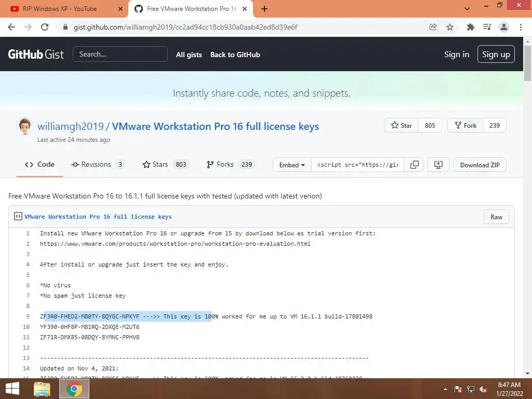Click the Chrome taskbar icon
The width and height of the screenshot is (532, 399).
pos(74,389)
